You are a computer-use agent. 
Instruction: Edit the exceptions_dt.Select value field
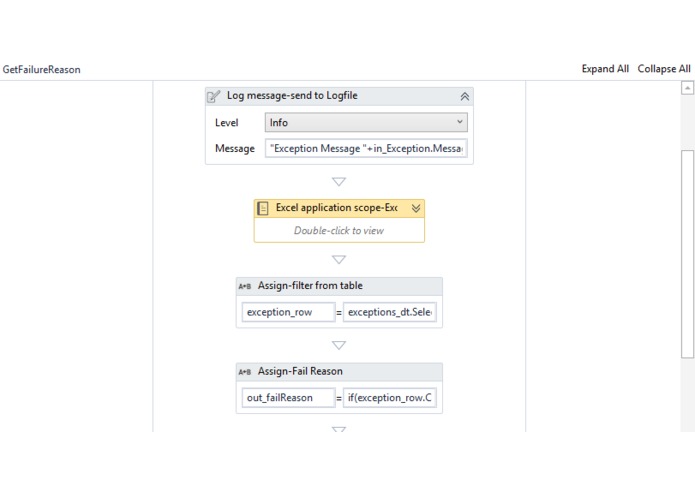390,312
